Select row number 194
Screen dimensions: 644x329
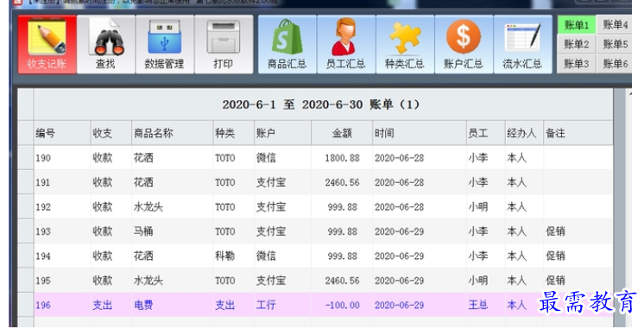click(43, 256)
